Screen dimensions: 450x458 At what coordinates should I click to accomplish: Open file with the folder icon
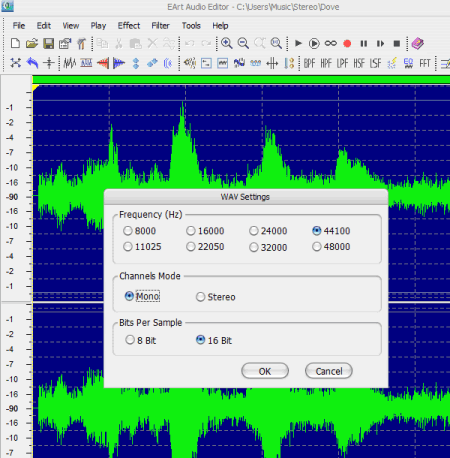tap(32, 43)
